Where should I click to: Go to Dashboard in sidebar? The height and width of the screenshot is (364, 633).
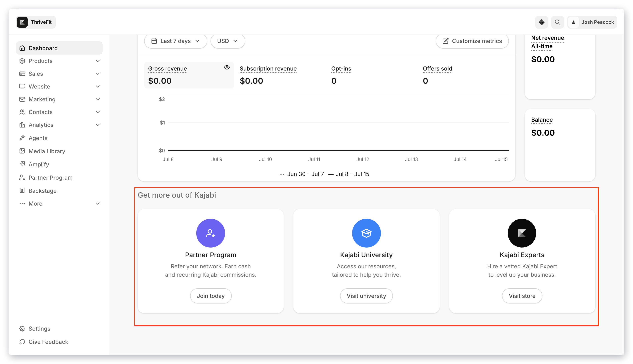tap(59, 48)
